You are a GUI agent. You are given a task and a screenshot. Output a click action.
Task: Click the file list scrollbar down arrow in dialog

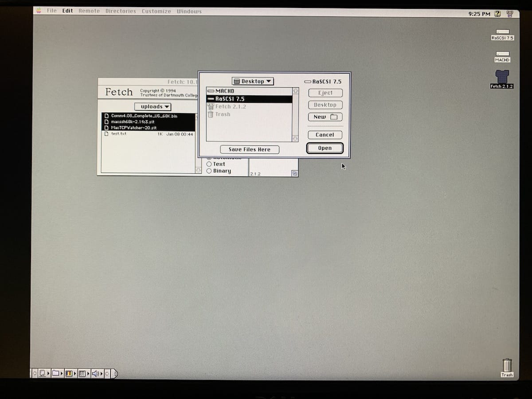tap(296, 139)
